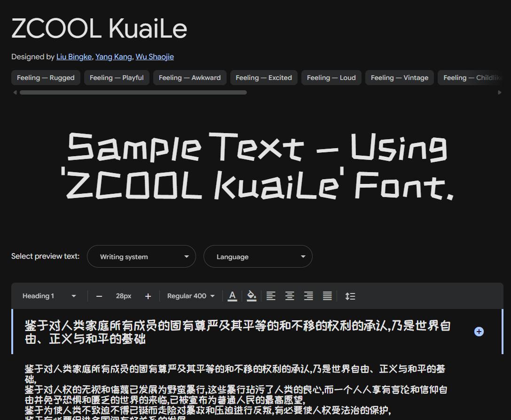Increase font size with plus button

148,296
